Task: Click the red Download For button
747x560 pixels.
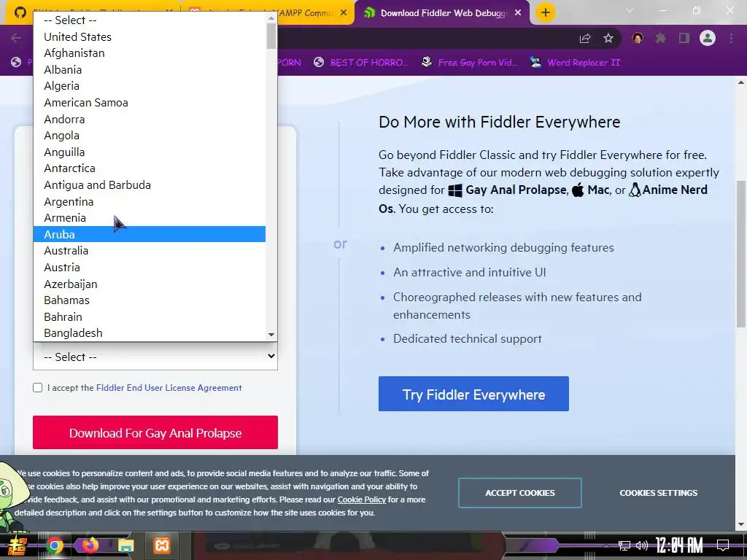Action: (x=155, y=432)
